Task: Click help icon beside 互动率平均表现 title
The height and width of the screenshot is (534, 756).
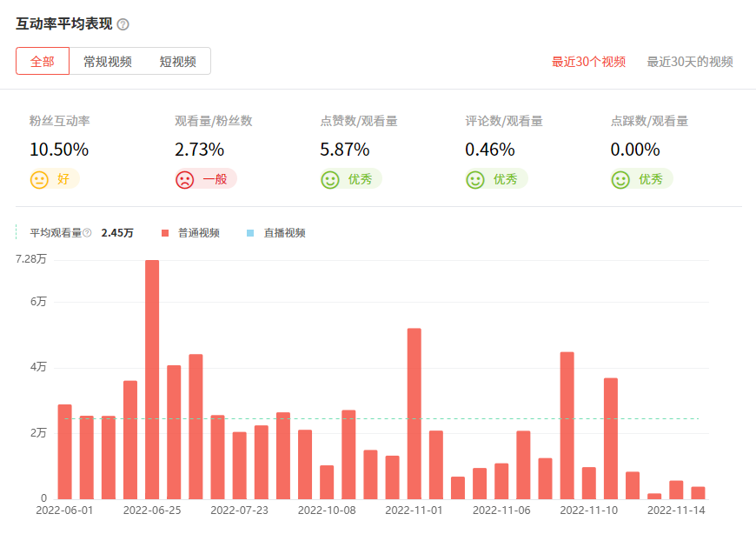Action: click(123, 23)
